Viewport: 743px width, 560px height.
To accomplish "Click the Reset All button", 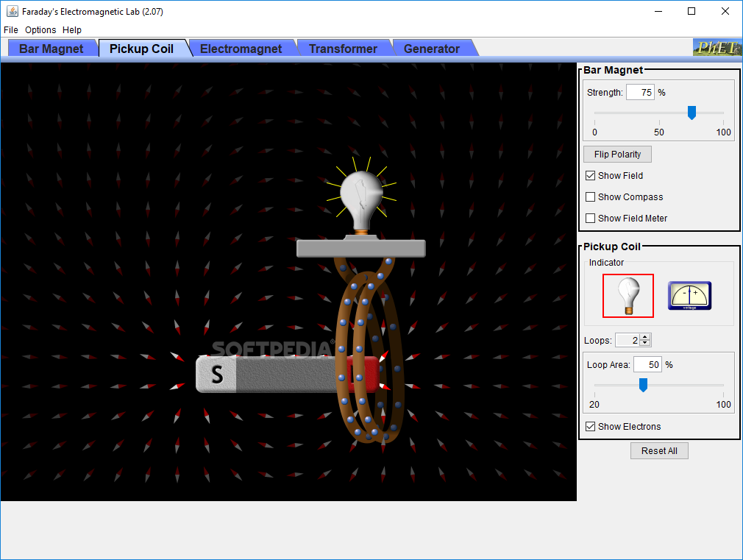I will pos(659,451).
